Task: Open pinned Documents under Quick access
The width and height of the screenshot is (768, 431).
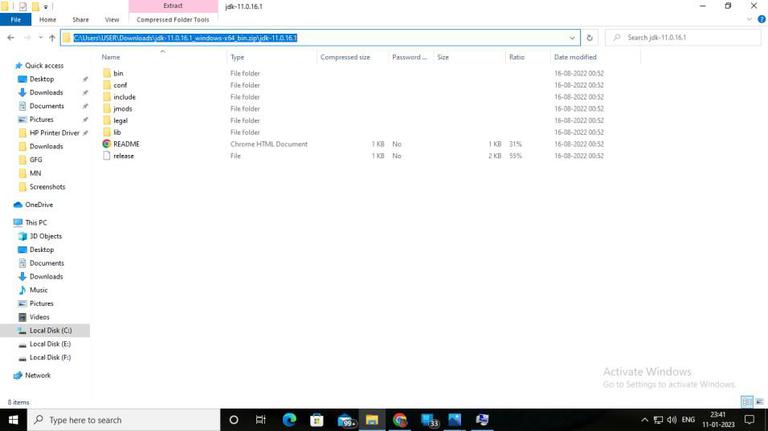Action: [x=47, y=106]
